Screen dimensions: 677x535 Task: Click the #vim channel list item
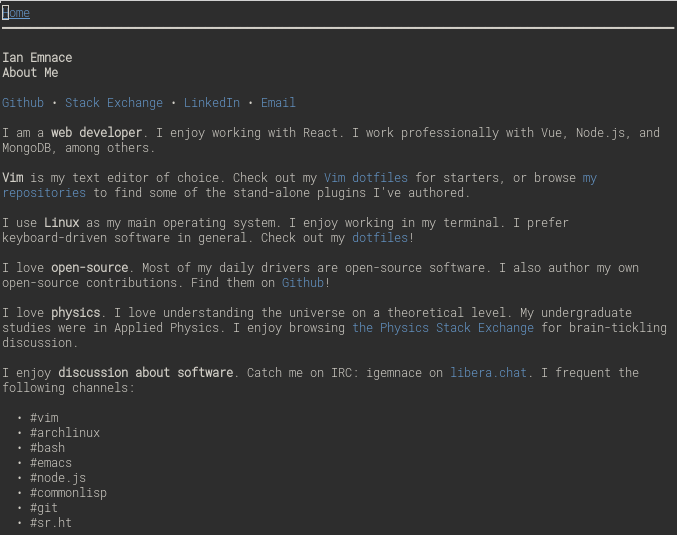tap(44, 418)
